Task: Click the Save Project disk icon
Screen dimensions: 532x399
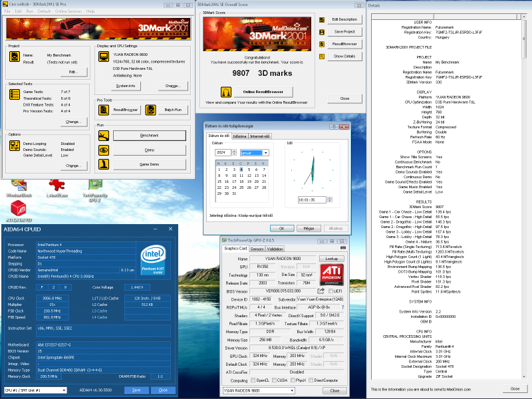Action: pyautogui.click(x=322, y=32)
